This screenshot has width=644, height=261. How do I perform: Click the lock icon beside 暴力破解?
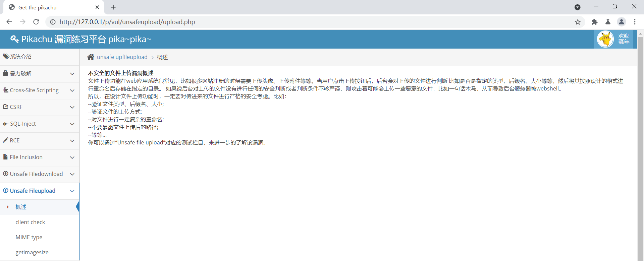pos(5,73)
